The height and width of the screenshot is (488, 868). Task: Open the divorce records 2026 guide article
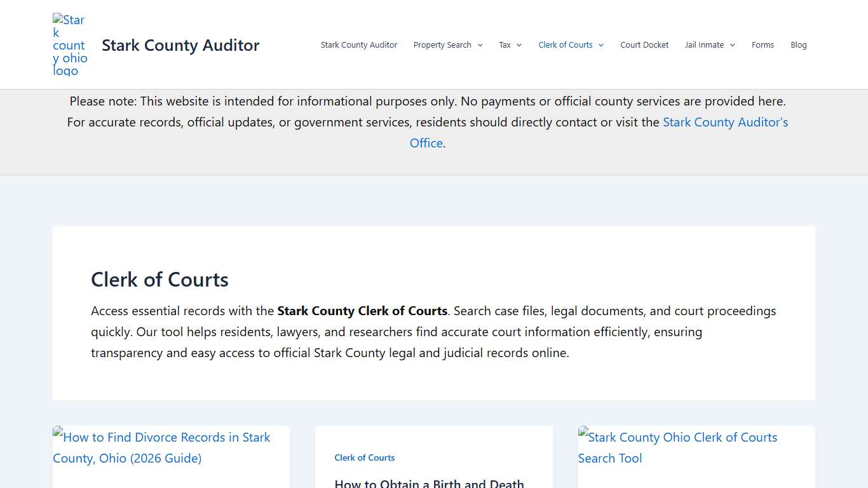(161, 447)
